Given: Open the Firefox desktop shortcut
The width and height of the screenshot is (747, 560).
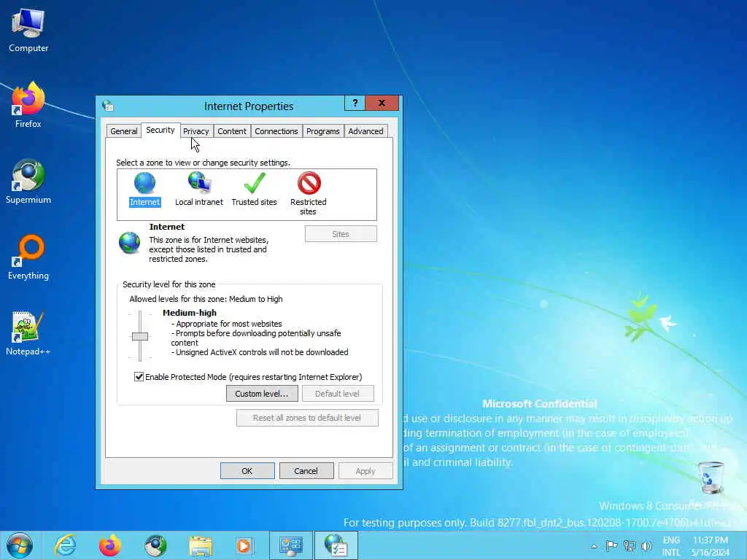Looking at the screenshot, I should [28, 105].
